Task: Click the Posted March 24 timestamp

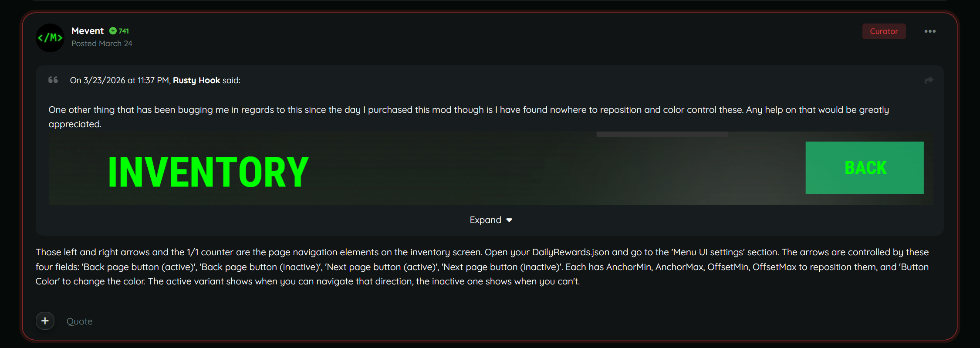Action: point(101,44)
